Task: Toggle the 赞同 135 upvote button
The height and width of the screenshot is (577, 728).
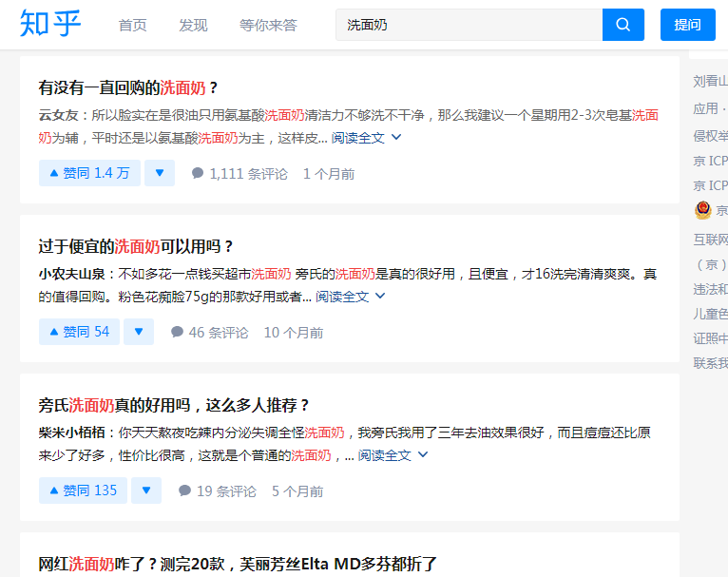Action: [83, 490]
